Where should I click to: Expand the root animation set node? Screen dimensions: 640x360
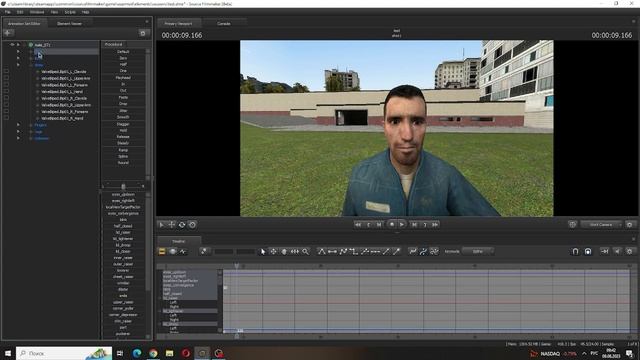pyautogui.click(x=18, y=44)
